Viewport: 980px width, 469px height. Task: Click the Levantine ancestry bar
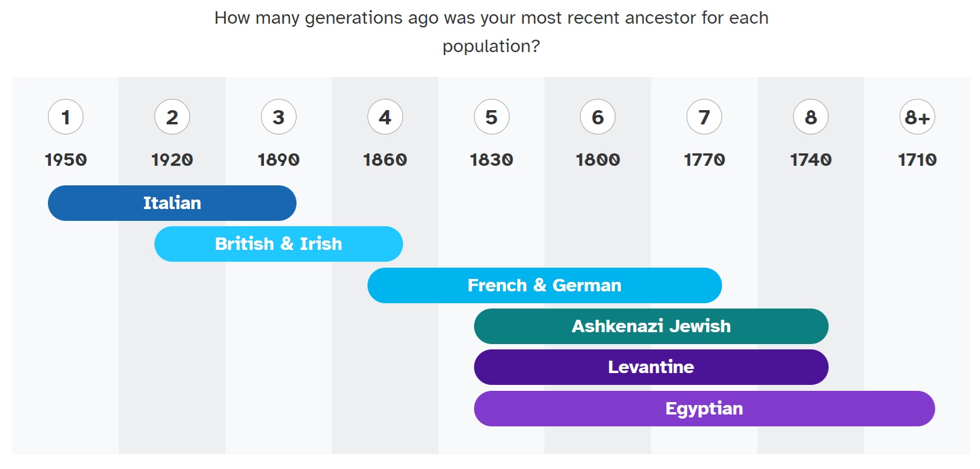tap(651, 367)
